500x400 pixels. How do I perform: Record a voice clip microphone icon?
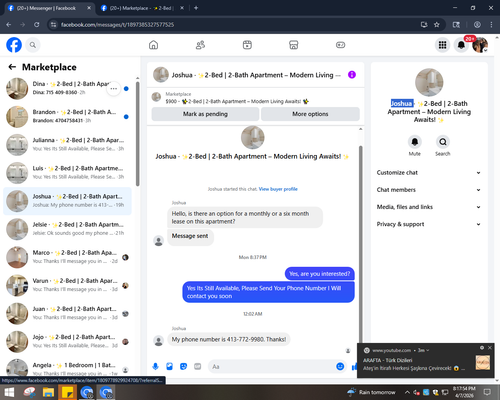pyautogui.click(x=155, y=367)
